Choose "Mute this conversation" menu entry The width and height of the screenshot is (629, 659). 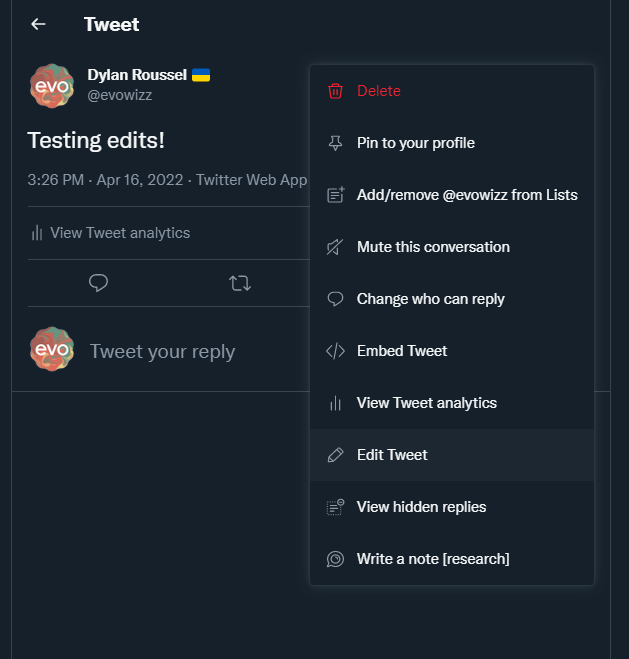coord(433,247)
